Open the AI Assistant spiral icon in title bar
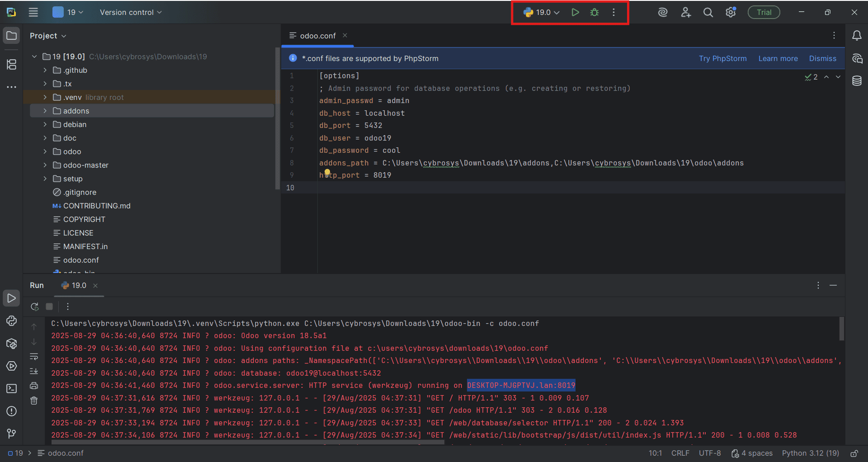This screenshot has width=868, height=462. pos(663,12)
